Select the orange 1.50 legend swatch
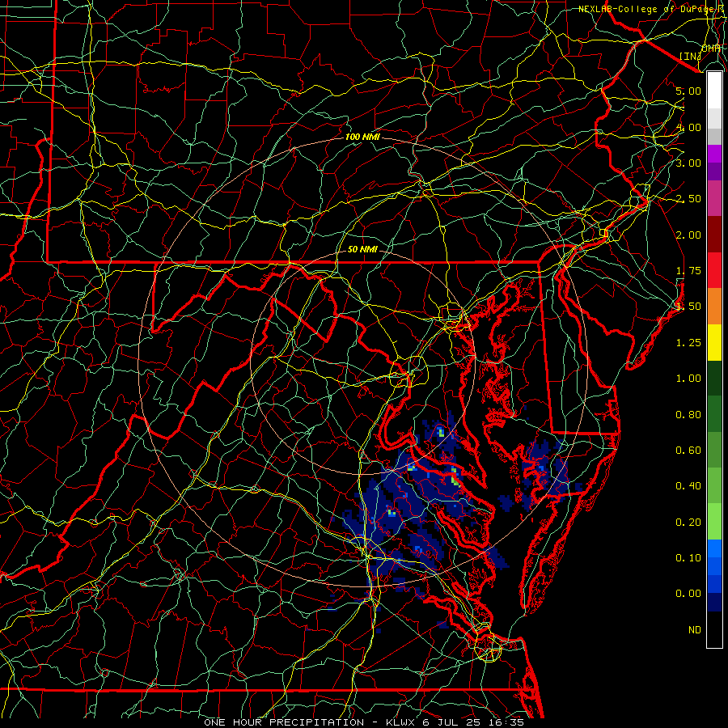Screen dimensions: 728x728 (x=714, y=307)
